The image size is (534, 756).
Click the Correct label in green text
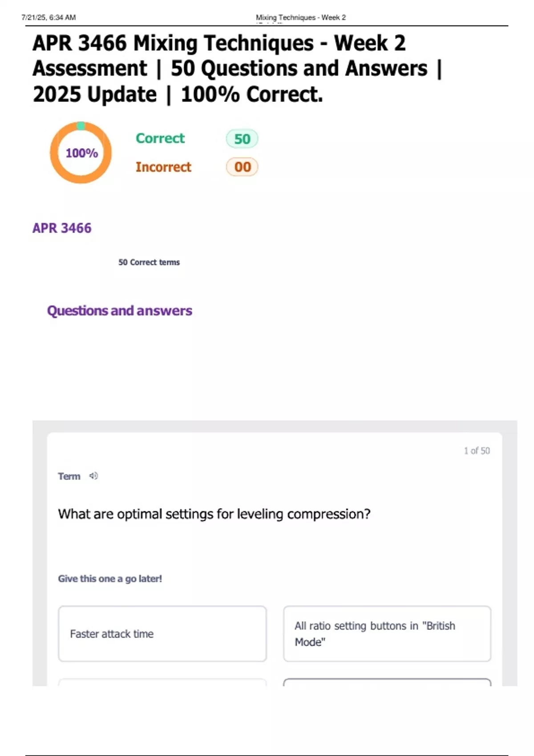point(160,138)
